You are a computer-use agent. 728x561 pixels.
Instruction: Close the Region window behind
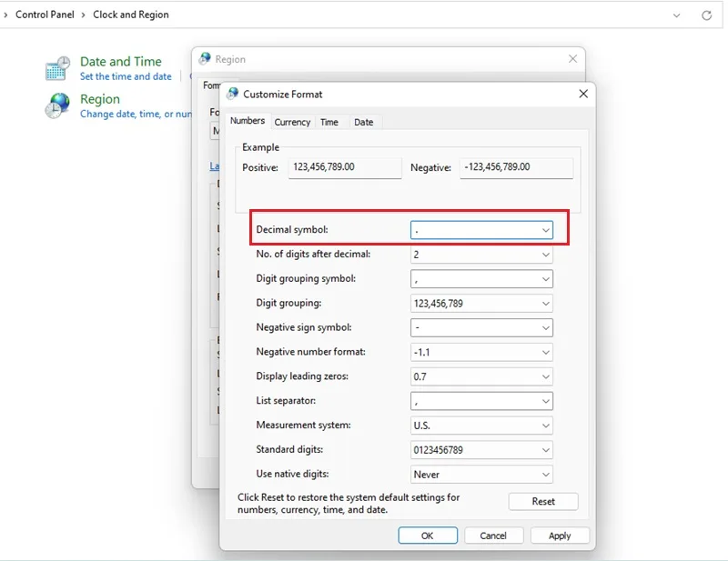(572, 58)
